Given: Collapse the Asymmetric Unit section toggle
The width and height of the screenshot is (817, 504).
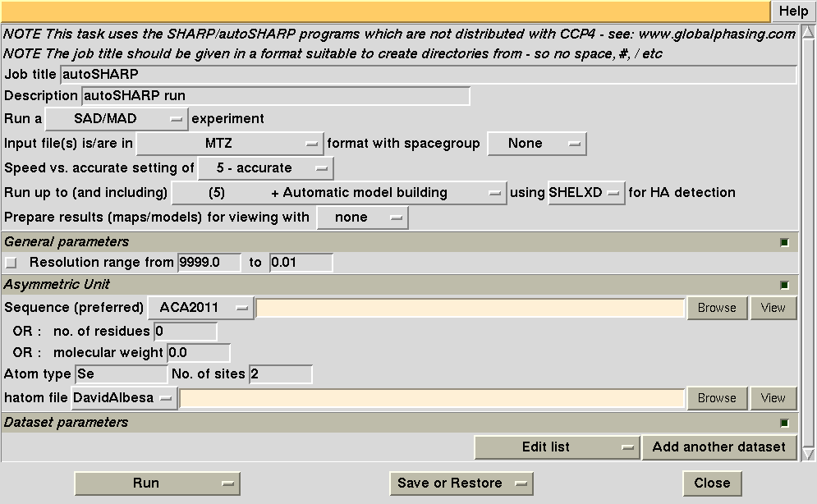Looking at the screenshot, I should [784, 286].
